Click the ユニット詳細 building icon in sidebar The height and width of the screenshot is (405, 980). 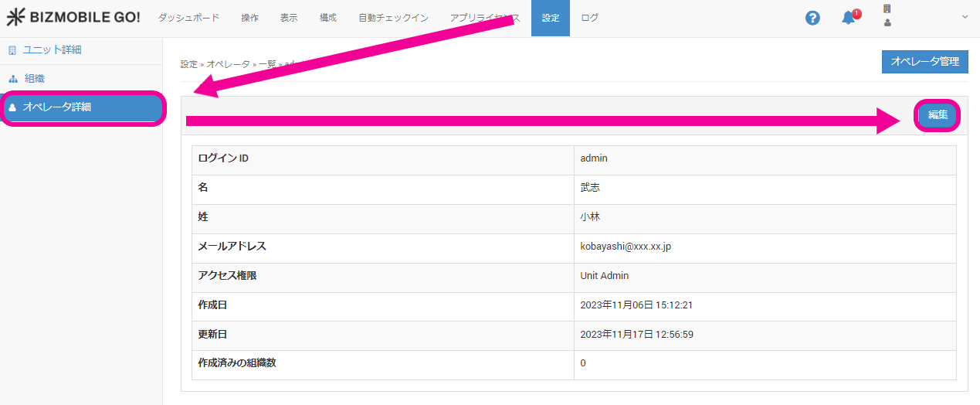pos(12,50)
